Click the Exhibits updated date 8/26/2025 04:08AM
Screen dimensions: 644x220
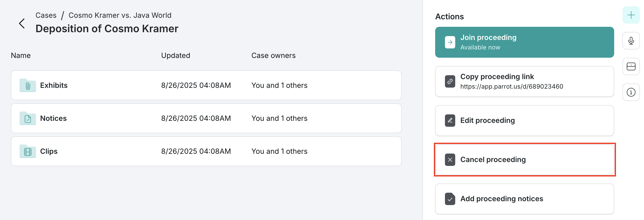(196, 85)
